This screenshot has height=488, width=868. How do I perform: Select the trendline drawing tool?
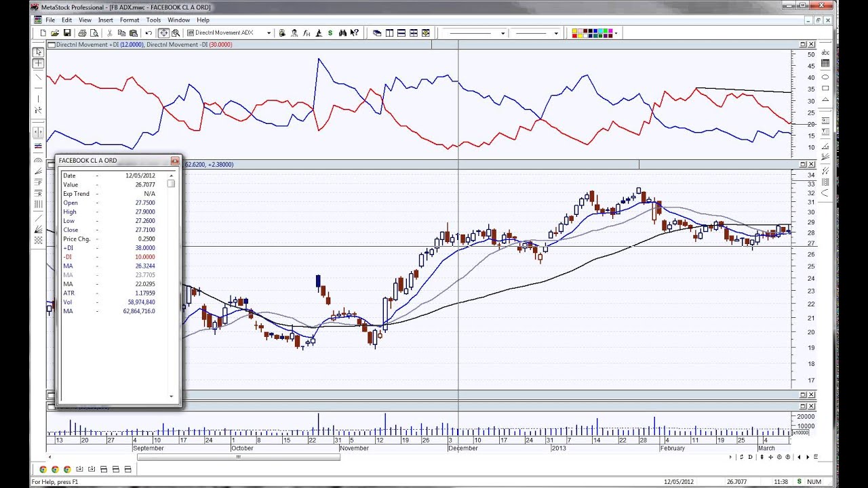(x=38, y=77)
